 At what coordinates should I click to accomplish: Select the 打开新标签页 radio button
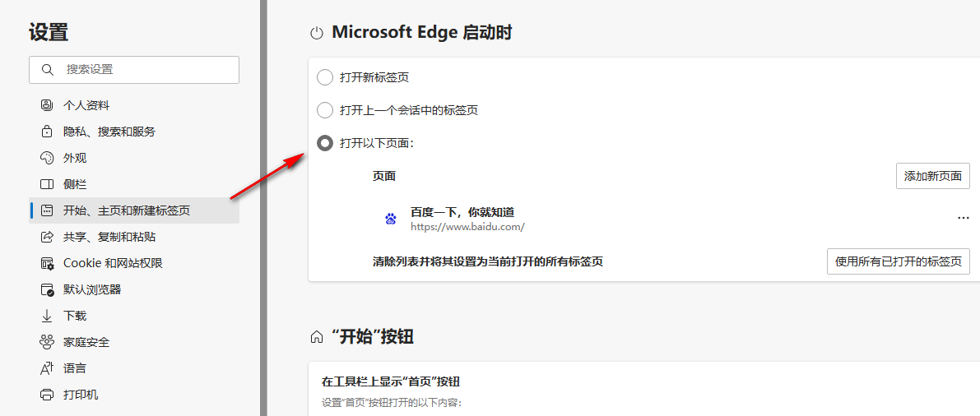[x=325, y=77]
